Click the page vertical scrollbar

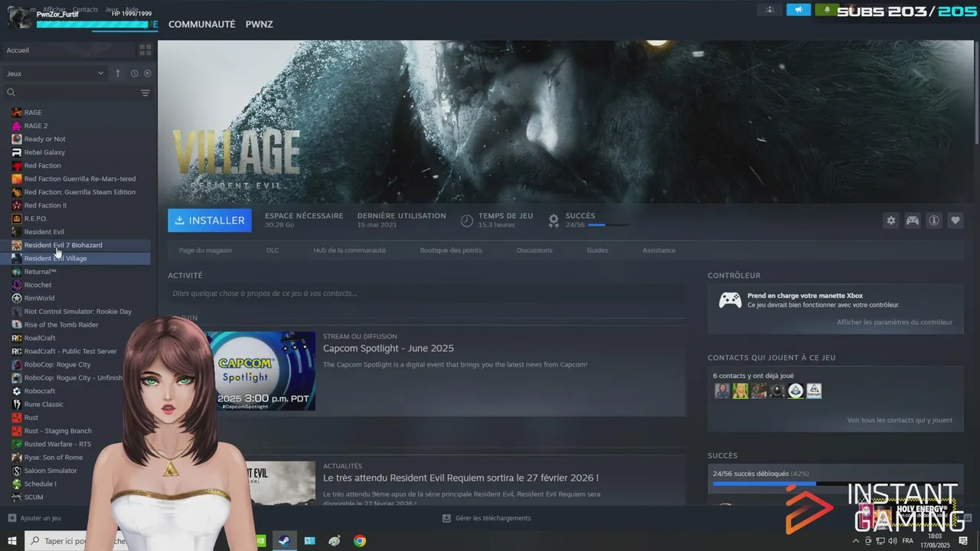pos(977,92)
